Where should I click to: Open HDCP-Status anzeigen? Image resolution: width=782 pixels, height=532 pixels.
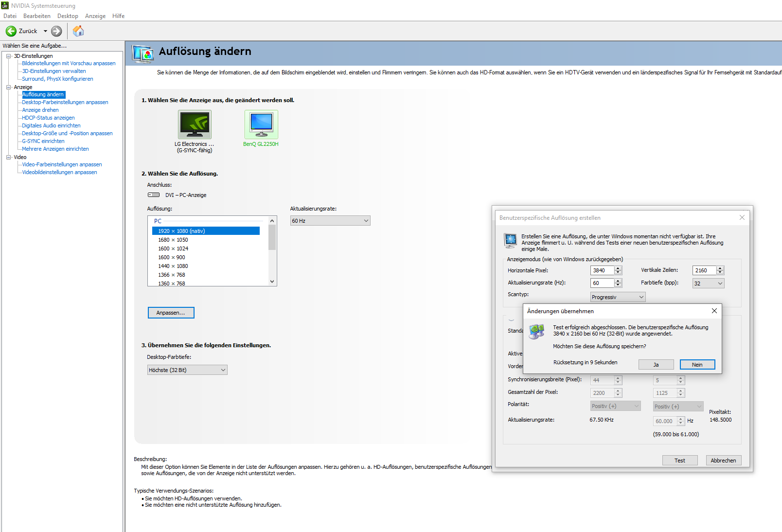pos(48,118)
